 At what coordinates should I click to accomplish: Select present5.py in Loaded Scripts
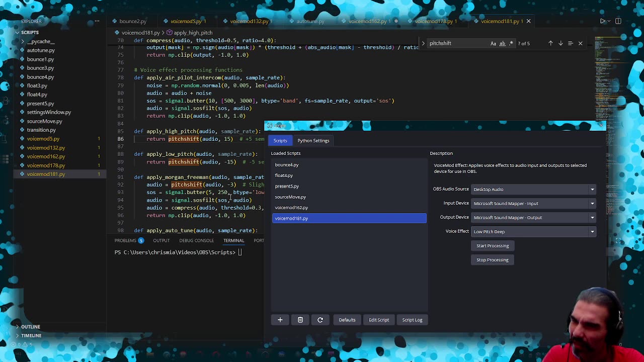349,186
